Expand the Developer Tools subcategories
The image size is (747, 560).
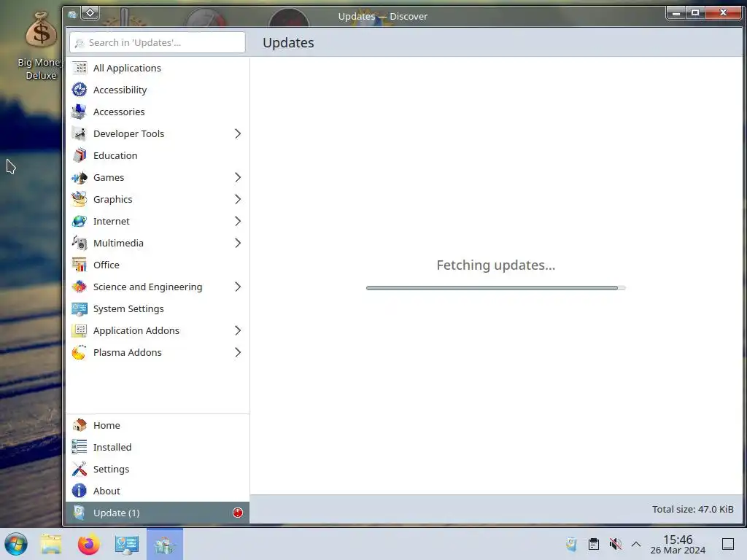point(238,134)
